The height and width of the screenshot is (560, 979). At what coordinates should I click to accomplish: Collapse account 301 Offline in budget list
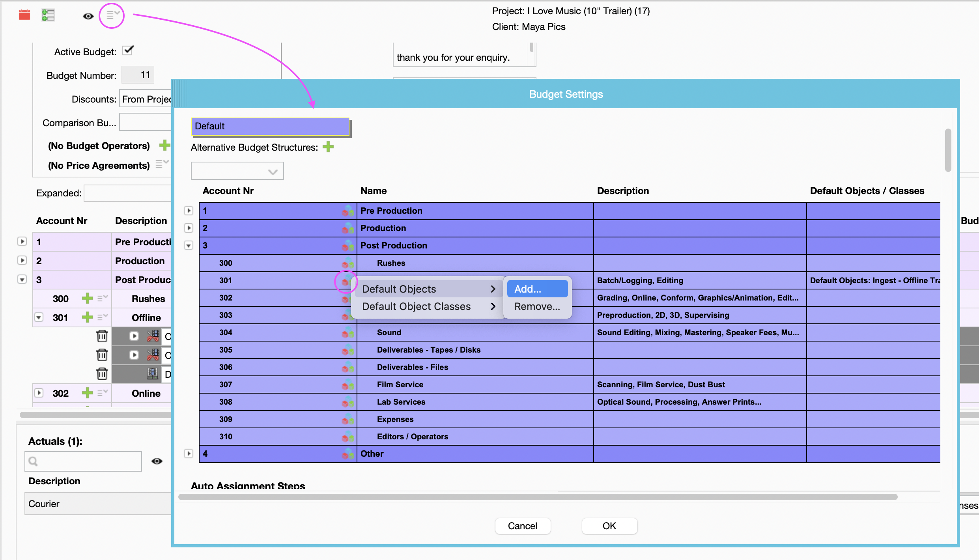[39, 317]
